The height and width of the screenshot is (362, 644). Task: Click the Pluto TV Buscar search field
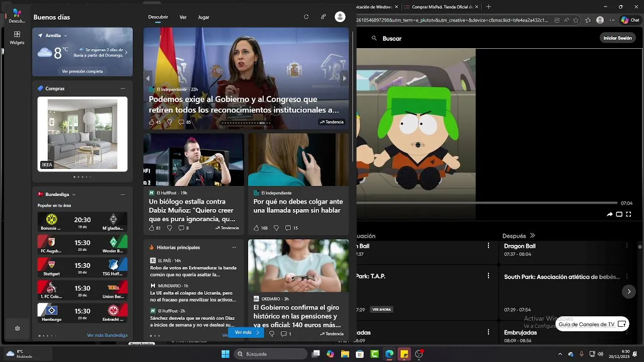[392, 38]
